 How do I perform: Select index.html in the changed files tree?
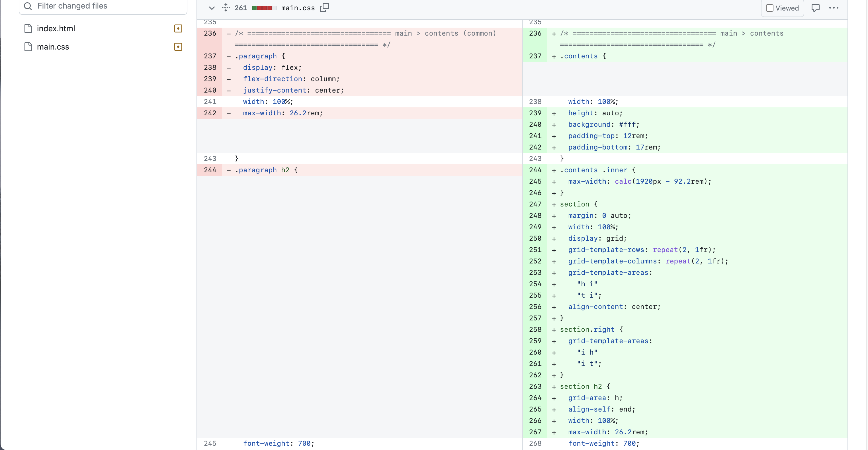point(56,29)
